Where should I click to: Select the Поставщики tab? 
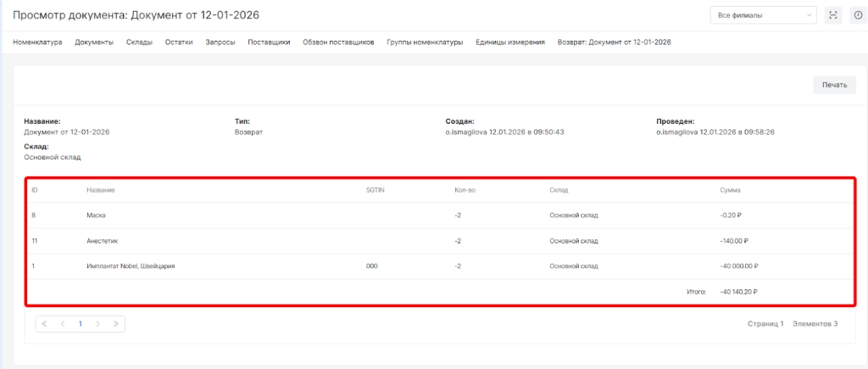pos(269,42)
